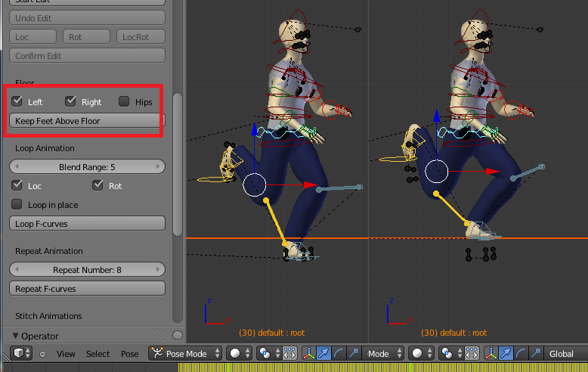Open the Select menu
588x372 pixels.
click(98, 354)
